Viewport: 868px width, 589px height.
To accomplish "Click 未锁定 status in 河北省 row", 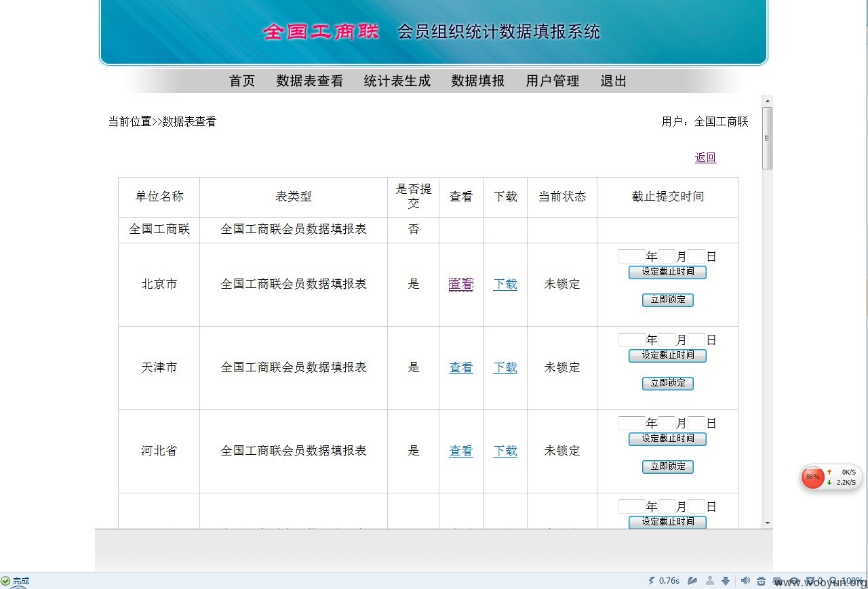I will coord(562,451).
